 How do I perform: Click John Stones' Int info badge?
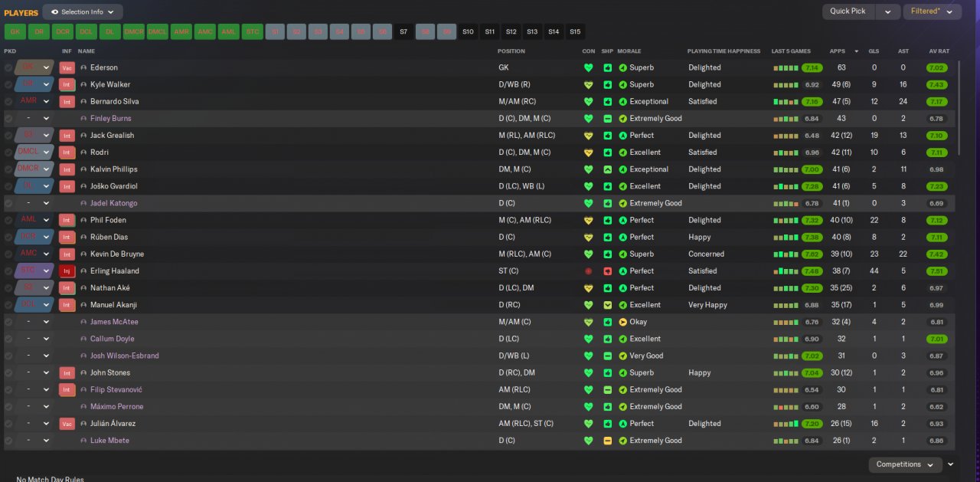pos(67,373)
